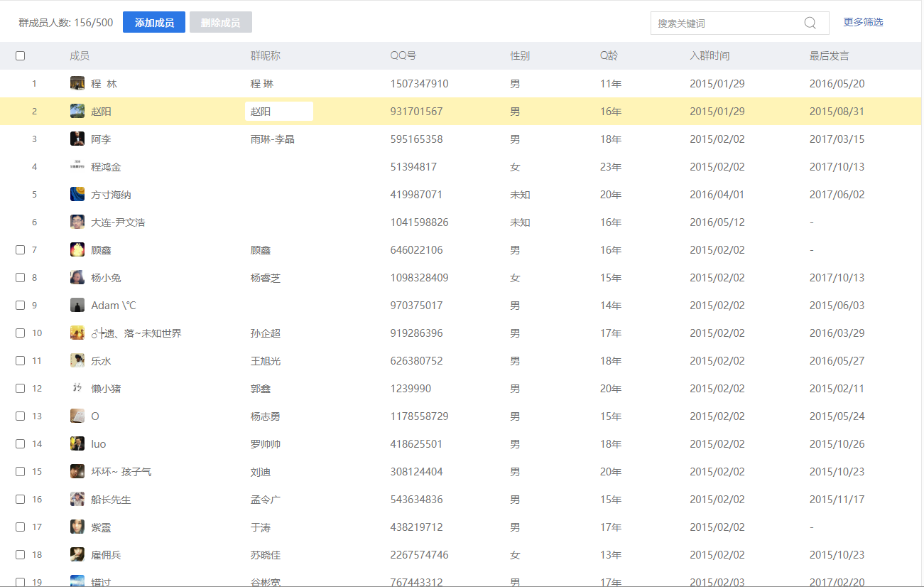Click 方寸海纳's avatar
924x587 pixels.
[x=77, y=194]
